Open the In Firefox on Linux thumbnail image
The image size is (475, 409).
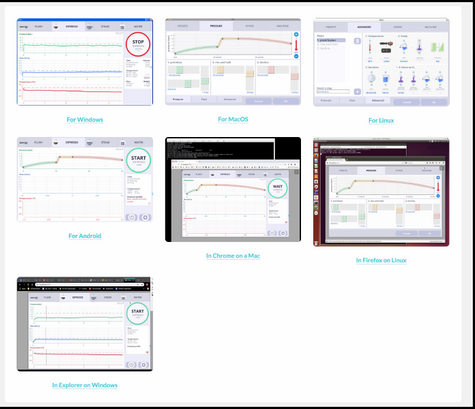point(381,192)
